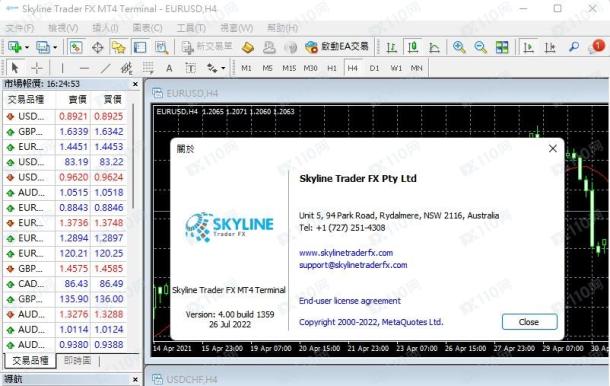Image resolution: width=610 pixels, height=386 pixels.
Task: Open the 圖表(C) menu
Action: pos(147,28)
